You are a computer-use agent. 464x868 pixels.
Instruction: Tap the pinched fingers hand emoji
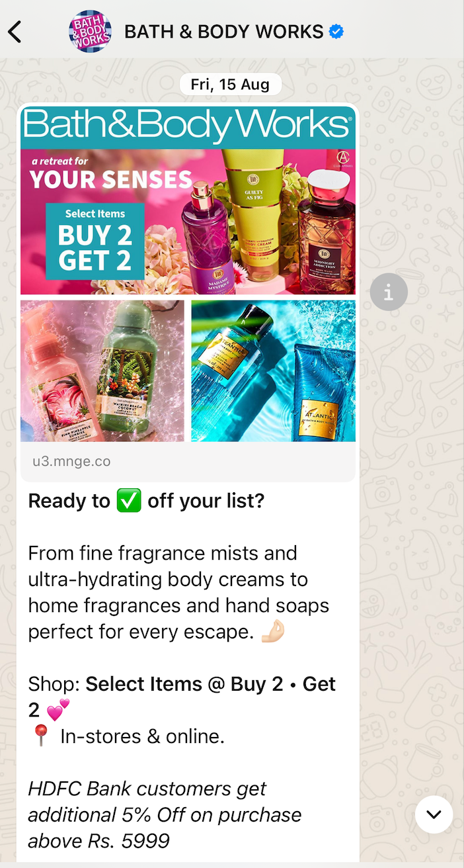(x=272, y=631)
